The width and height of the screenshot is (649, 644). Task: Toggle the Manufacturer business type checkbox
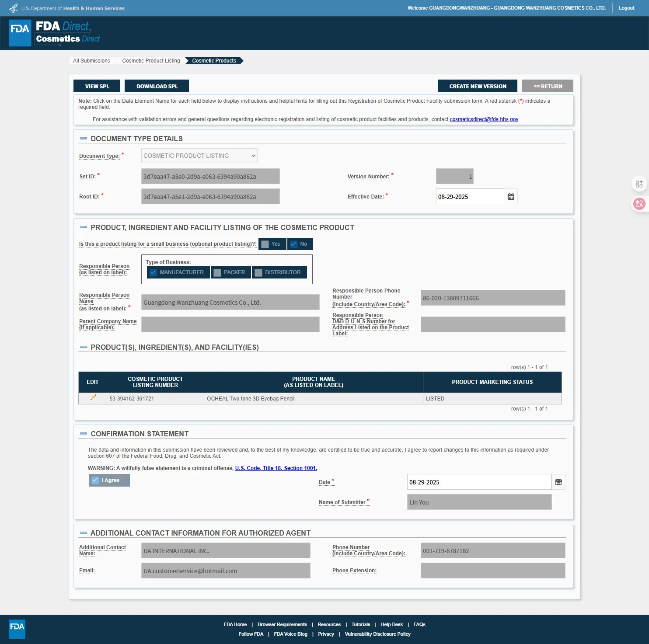[x=178, y=272]
